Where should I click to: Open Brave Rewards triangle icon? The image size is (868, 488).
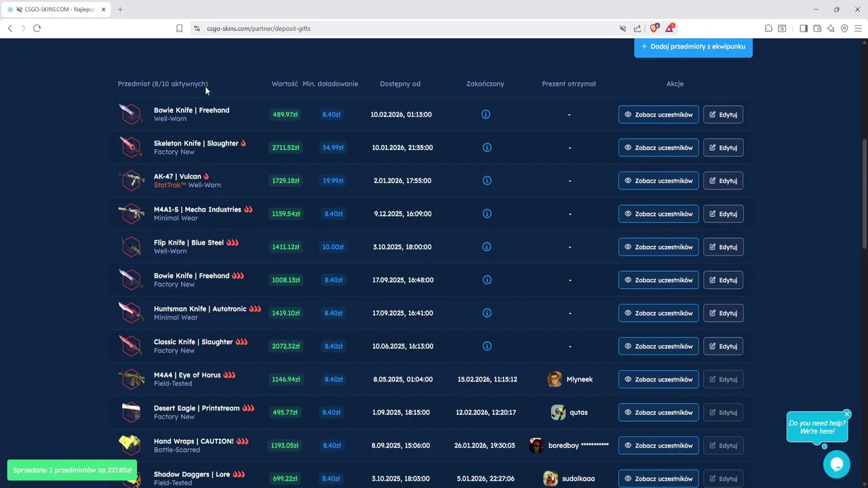point(669,28)
